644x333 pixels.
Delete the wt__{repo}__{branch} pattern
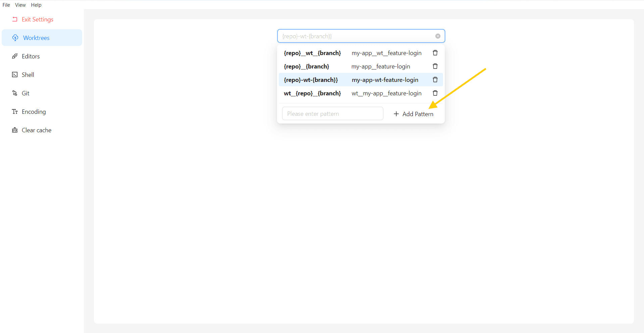[x=435, y=93]
